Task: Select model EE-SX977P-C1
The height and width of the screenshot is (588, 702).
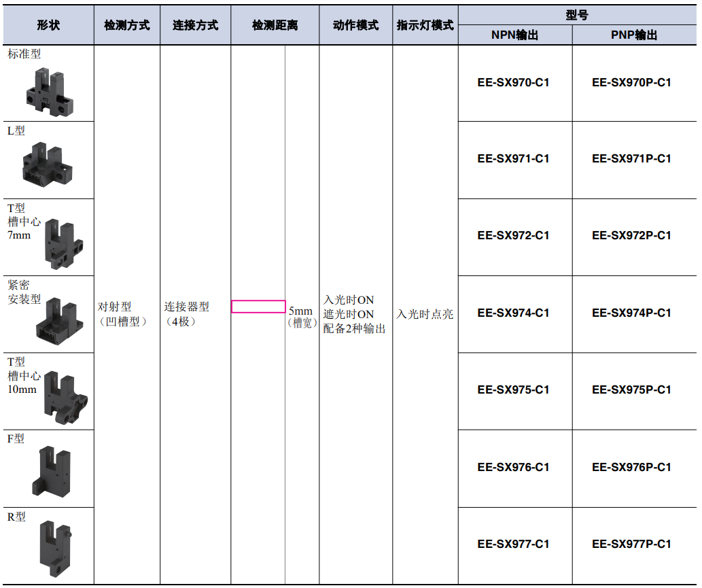Action: pos(631,544)
